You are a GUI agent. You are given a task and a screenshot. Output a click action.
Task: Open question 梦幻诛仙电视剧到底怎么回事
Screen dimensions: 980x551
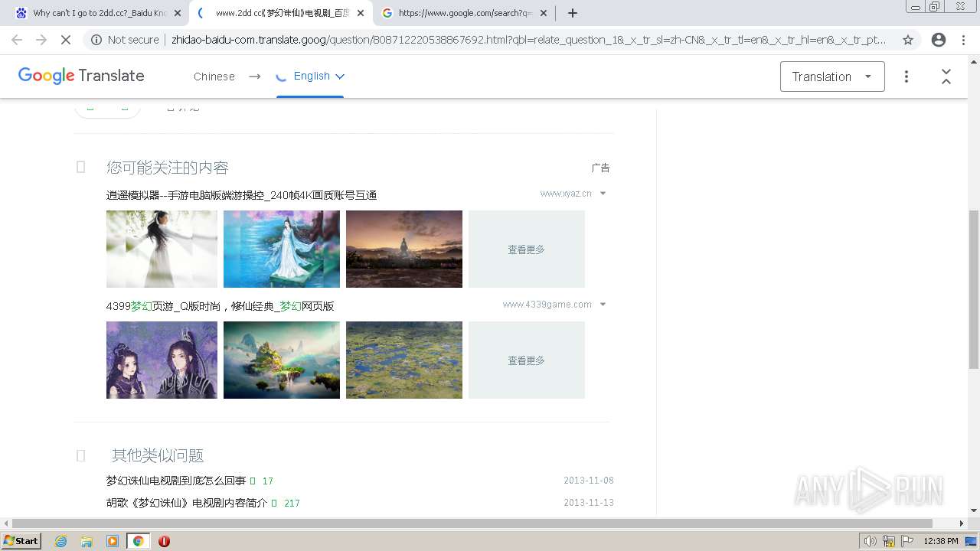point(176,481)
